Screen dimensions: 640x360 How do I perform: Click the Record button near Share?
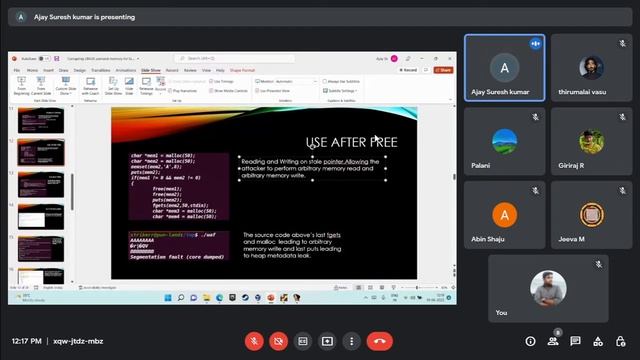[x=408, y=70]
